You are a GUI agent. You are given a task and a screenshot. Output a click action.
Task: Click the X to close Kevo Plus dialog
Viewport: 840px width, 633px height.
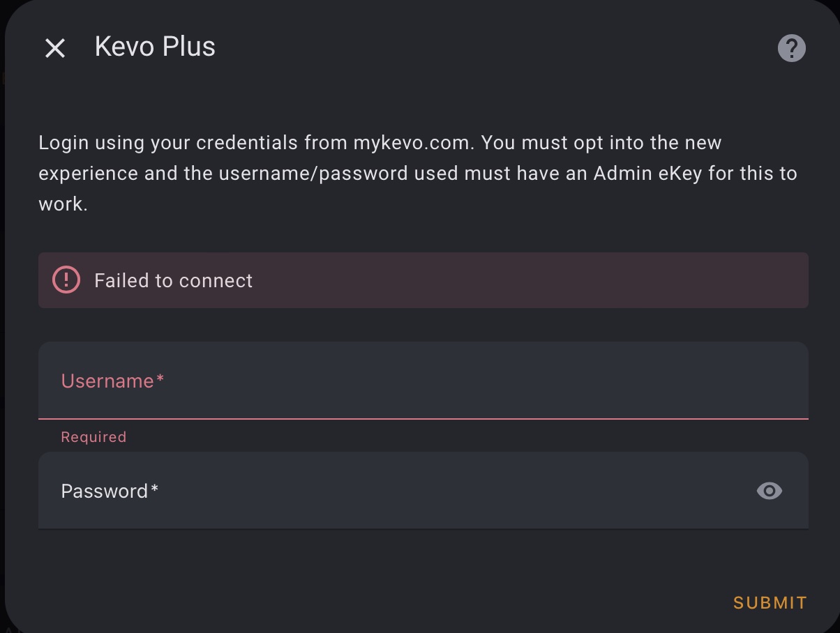pyautogui.click(x=54, y=47)
